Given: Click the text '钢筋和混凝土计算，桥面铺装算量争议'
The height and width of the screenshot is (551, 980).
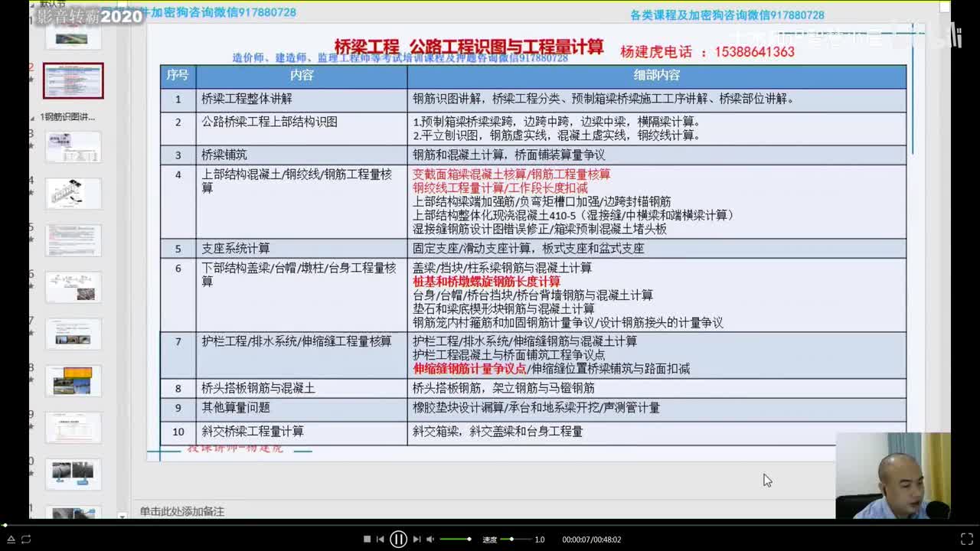Looking at the screenshot, I should pyautogui.click(x=509, y=155).
